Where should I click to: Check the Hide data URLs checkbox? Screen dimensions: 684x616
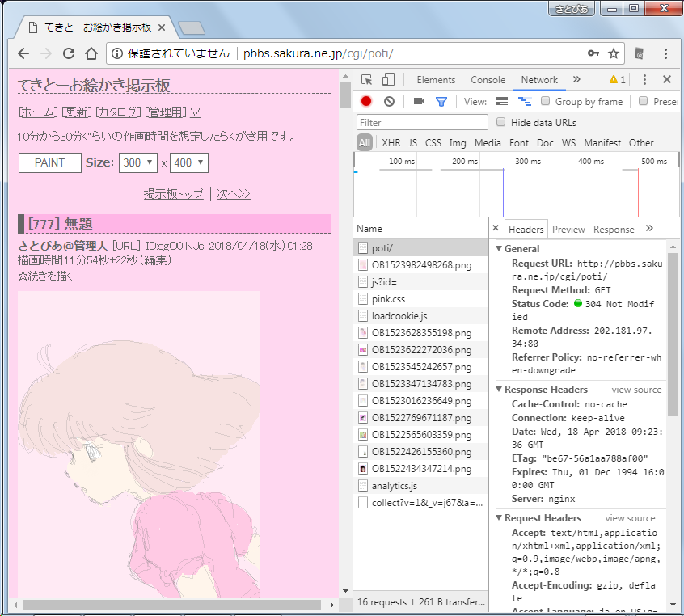[x=500, y=122]
